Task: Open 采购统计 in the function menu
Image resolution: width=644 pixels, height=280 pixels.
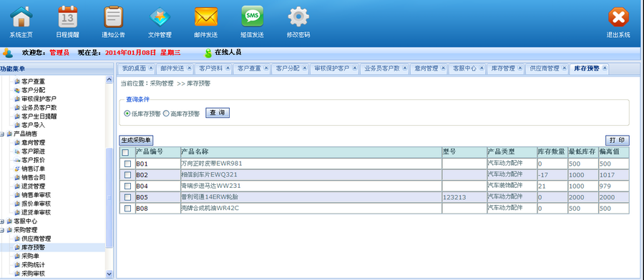Action: click(x=33, y=265)
